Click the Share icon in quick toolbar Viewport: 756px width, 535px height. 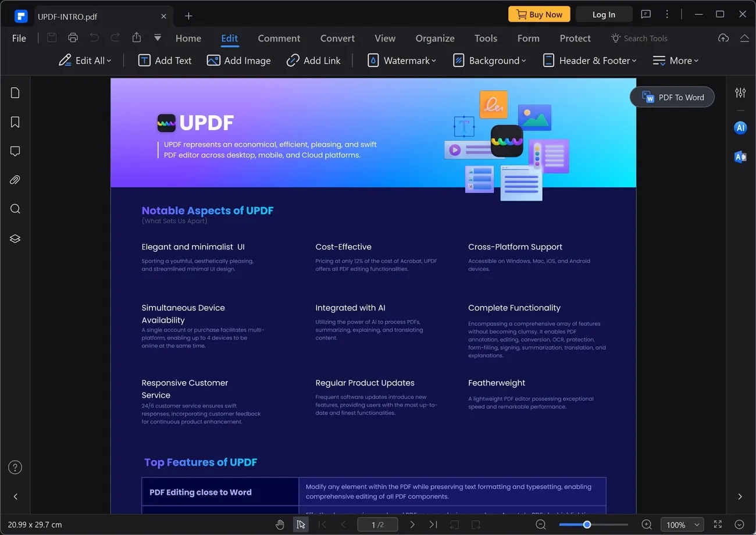137,38
